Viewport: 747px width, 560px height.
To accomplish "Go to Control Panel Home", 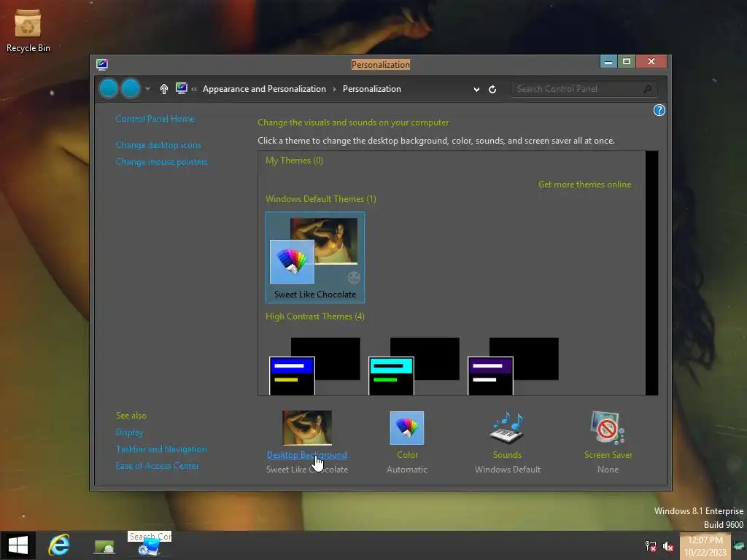I will point(155,119).
